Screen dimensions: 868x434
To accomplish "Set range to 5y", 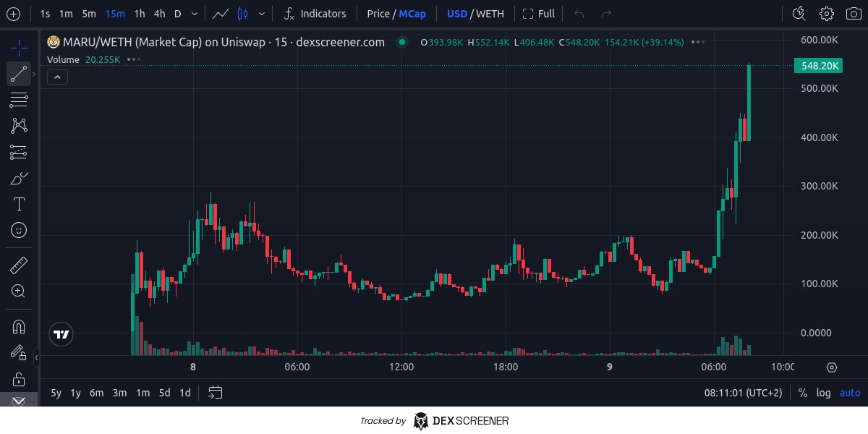I will 56,393.
